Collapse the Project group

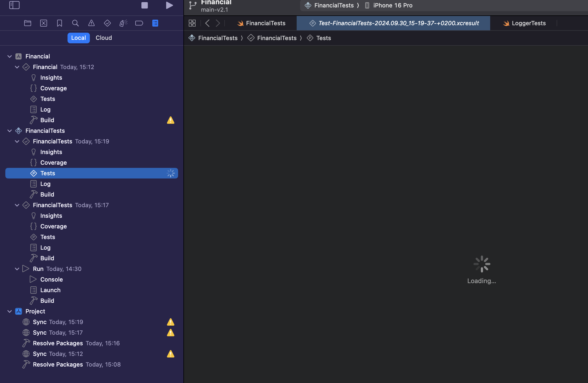[10, 311]
